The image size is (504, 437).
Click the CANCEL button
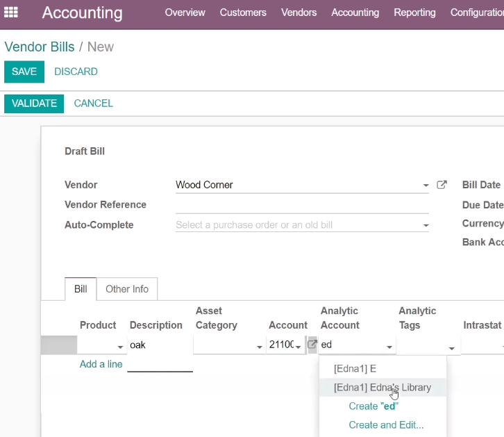coord(94,104)
